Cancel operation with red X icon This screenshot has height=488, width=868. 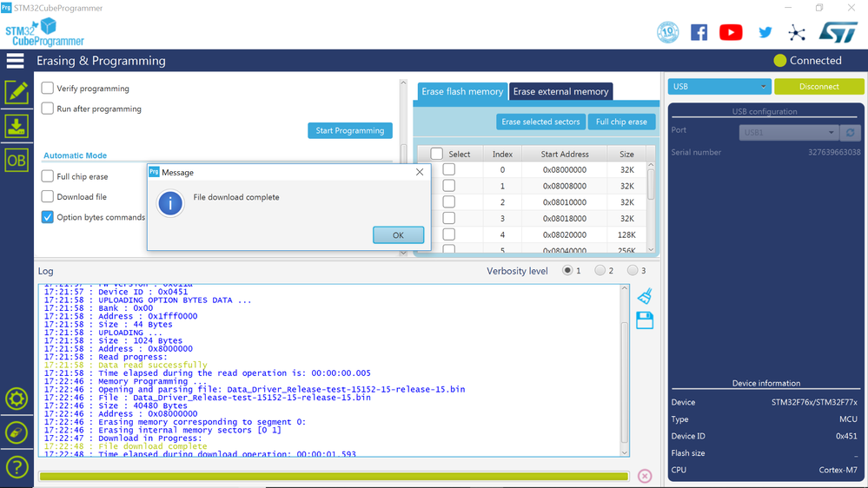(x=645, y=476)
